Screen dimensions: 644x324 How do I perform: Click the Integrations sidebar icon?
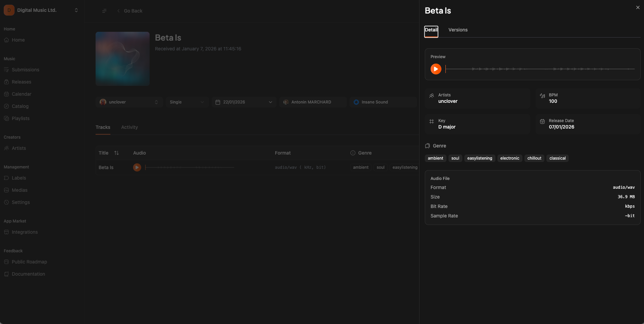click(x=6, y=232)
